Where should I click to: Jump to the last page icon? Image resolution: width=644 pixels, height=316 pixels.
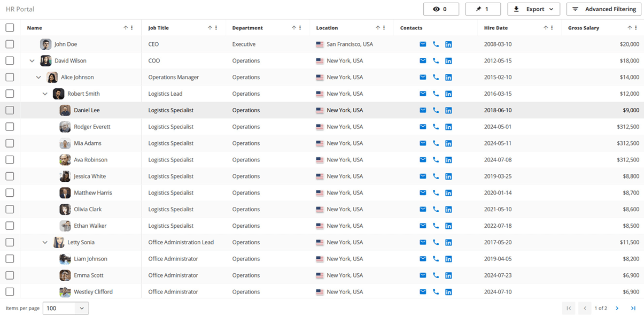coord(633,309)
